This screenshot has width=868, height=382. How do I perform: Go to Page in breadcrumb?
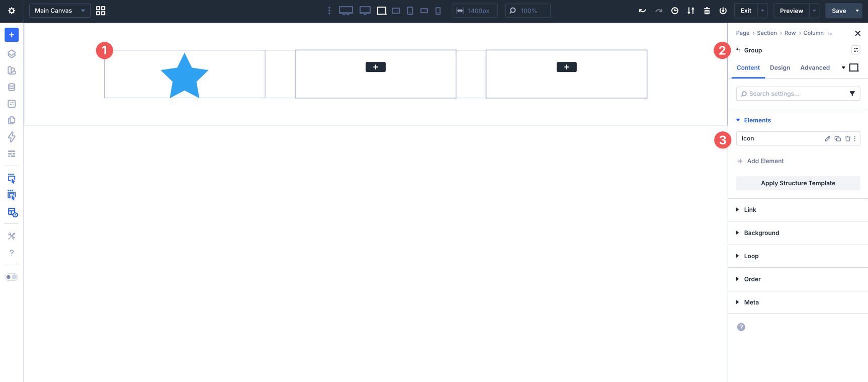coord(743,33)
